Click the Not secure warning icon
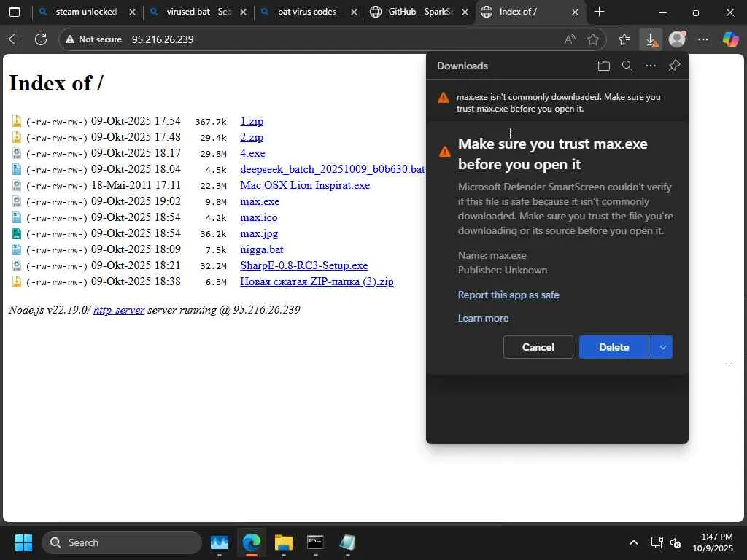The width and height of the screenshot is (747, 560). pyautogui.click(x=70, y=39)
